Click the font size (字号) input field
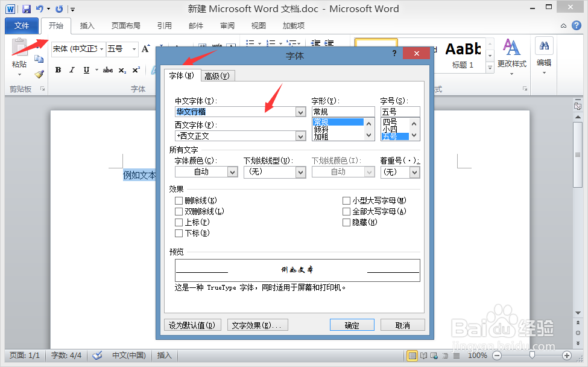This screenshot has height=367, width=588. click(x=400, y=112)
